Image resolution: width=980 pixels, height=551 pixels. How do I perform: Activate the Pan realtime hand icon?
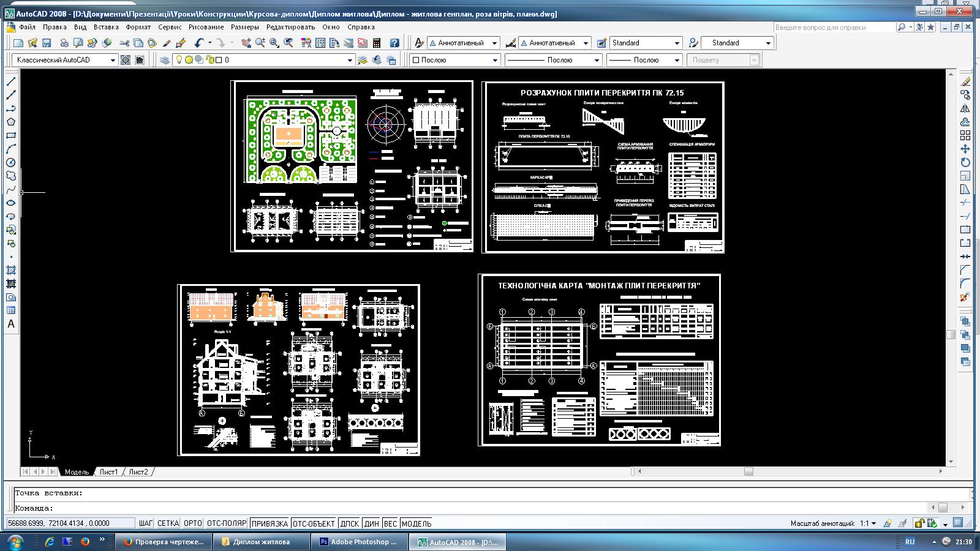pyautogui.click(x=246, y=43)
